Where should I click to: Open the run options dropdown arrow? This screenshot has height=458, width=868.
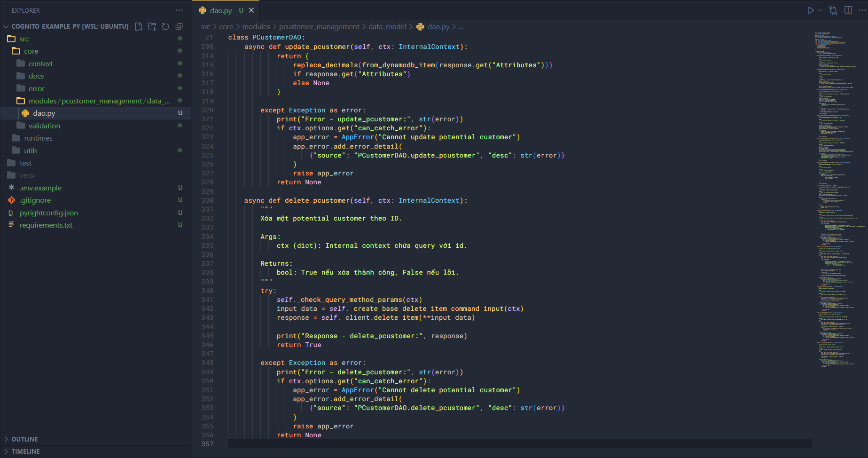(821, 10)
